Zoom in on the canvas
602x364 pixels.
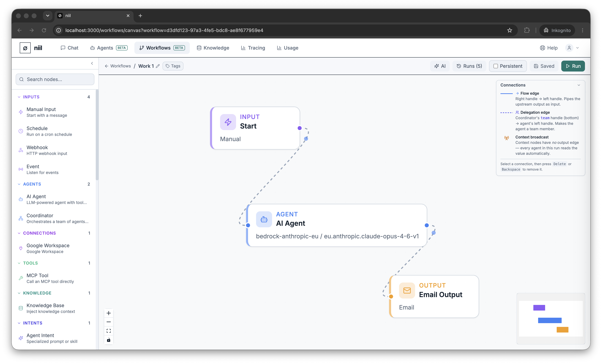(109, 313)
